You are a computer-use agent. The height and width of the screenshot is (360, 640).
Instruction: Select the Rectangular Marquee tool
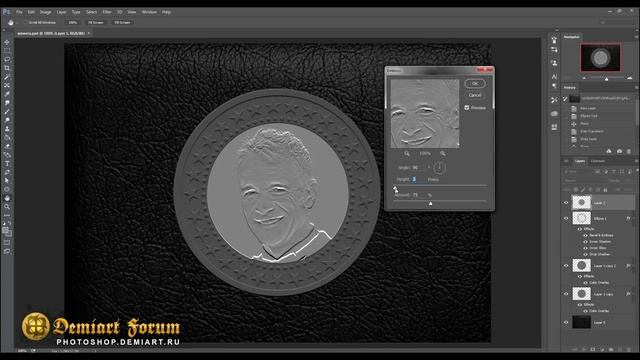(7, 51)
